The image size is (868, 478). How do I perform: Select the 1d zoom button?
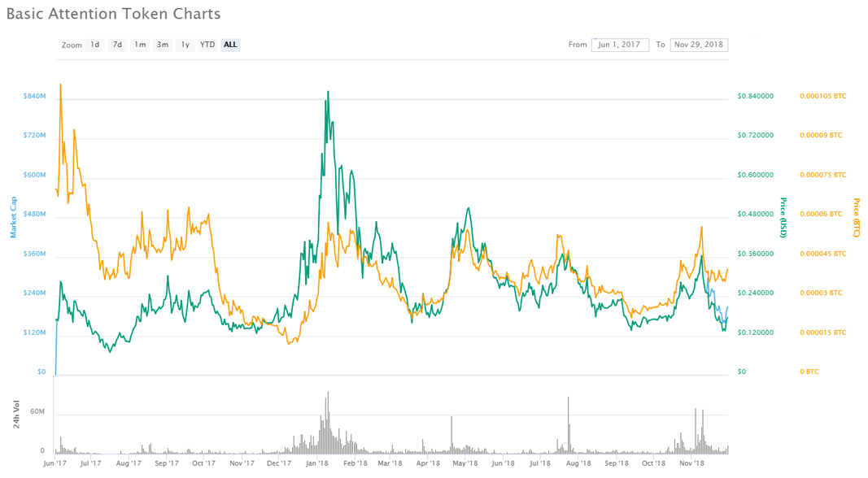click(95, 45)
